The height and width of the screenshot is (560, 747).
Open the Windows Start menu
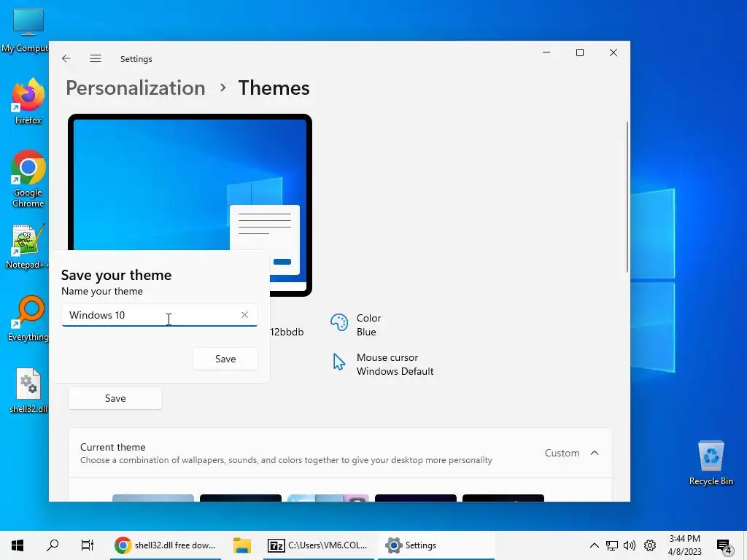click(x=18, y=545)
